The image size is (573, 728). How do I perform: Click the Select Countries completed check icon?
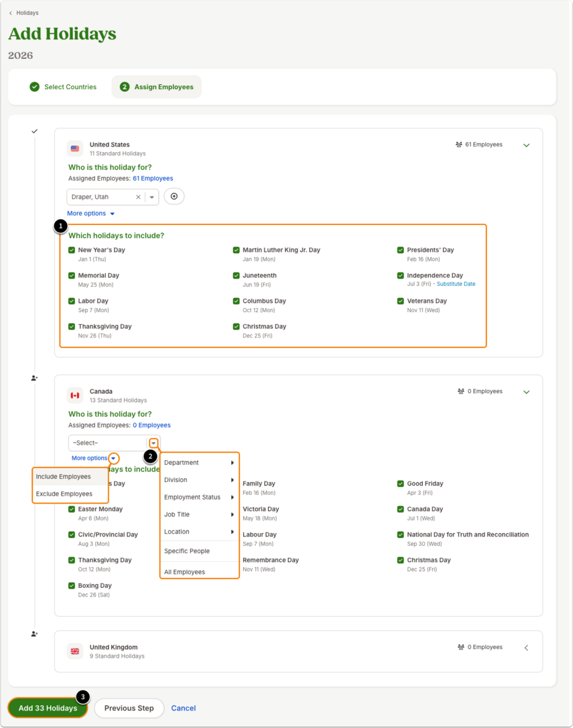34,87
